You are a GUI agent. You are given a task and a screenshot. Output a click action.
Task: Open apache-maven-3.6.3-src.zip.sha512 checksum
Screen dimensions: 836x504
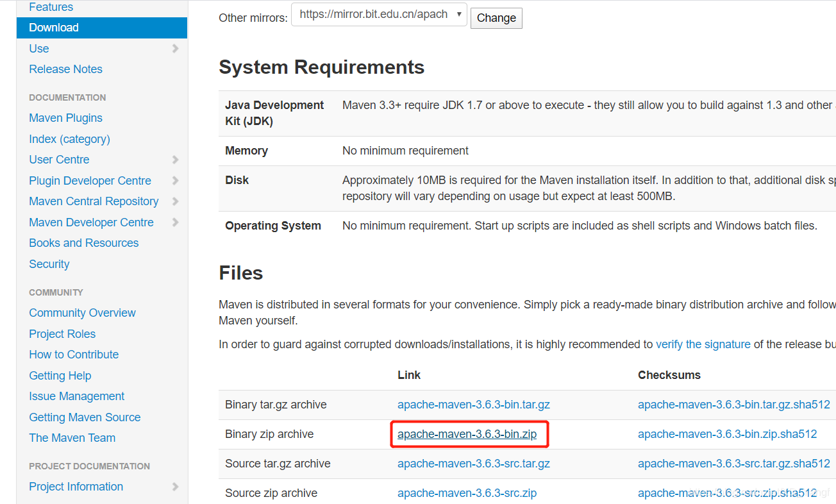(728, 493)
